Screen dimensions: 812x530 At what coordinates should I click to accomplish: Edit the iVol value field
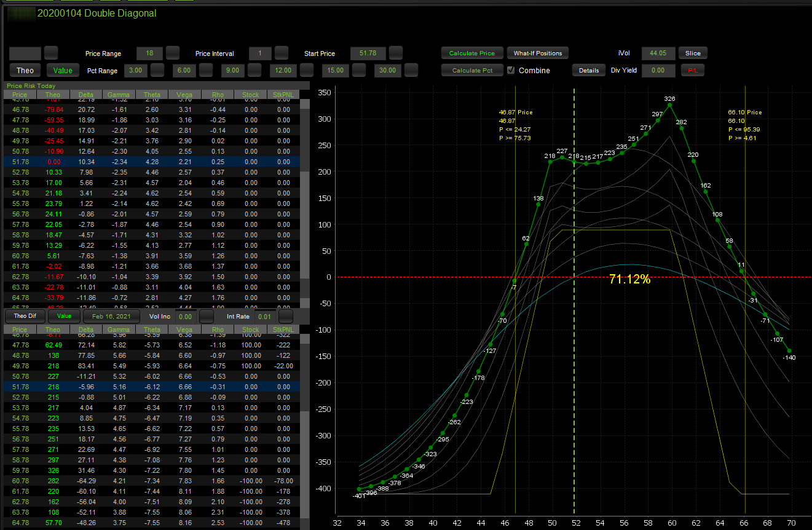[658, 53]
